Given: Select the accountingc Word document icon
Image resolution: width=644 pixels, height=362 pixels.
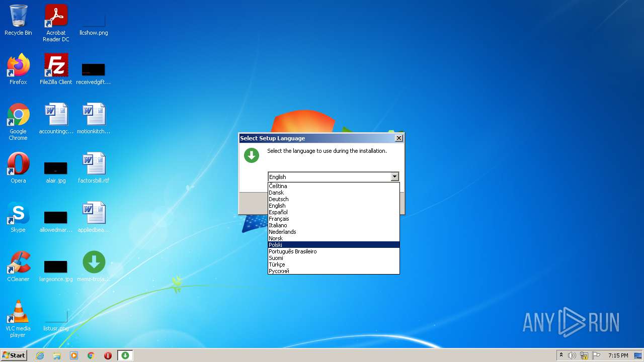Looking at the screenshot, I should pyautogui.click(x=56, y=119).
